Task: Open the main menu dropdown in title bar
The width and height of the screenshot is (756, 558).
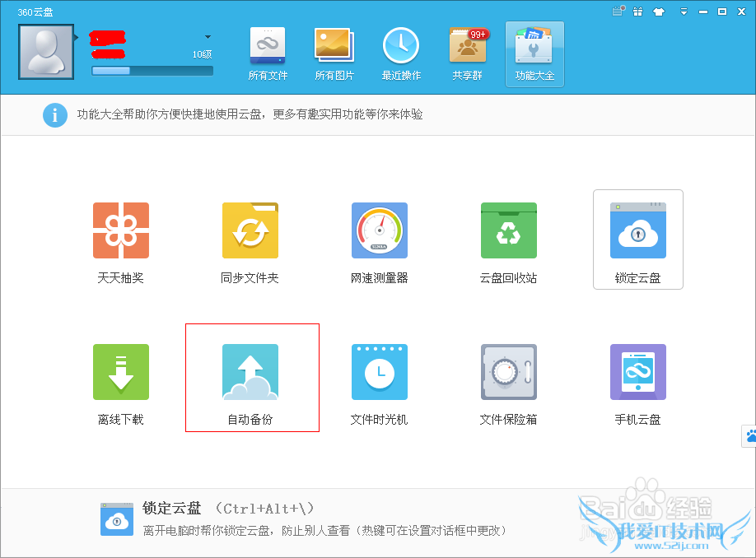Action: (684, 12)
